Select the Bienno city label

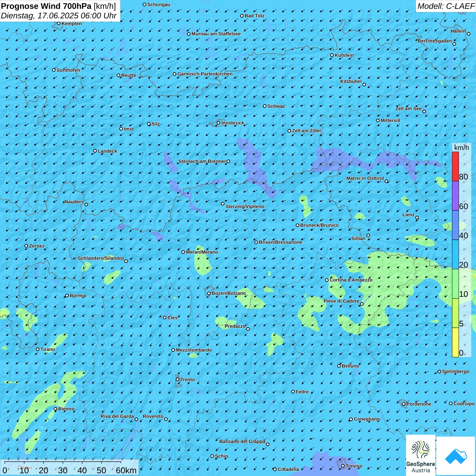click(x=66, y=409)
